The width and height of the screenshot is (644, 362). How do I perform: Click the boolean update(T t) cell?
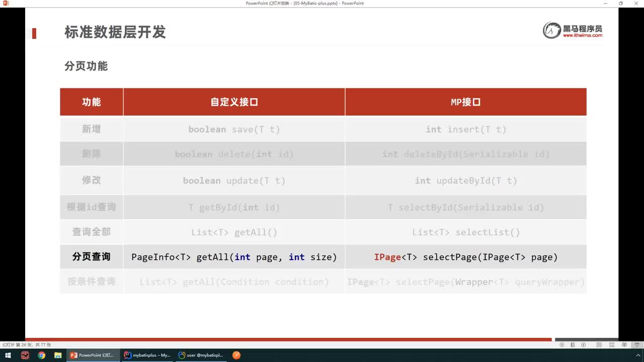click(234, 180)
